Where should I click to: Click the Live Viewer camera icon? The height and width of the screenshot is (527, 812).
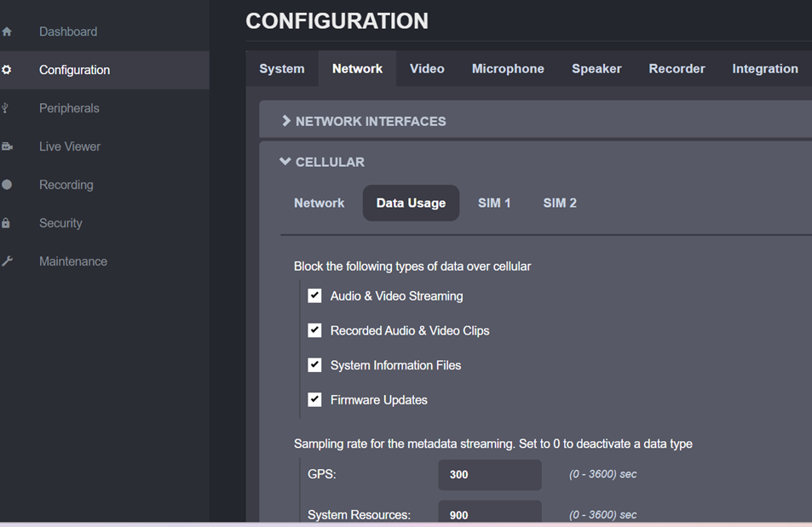(7, 146)
